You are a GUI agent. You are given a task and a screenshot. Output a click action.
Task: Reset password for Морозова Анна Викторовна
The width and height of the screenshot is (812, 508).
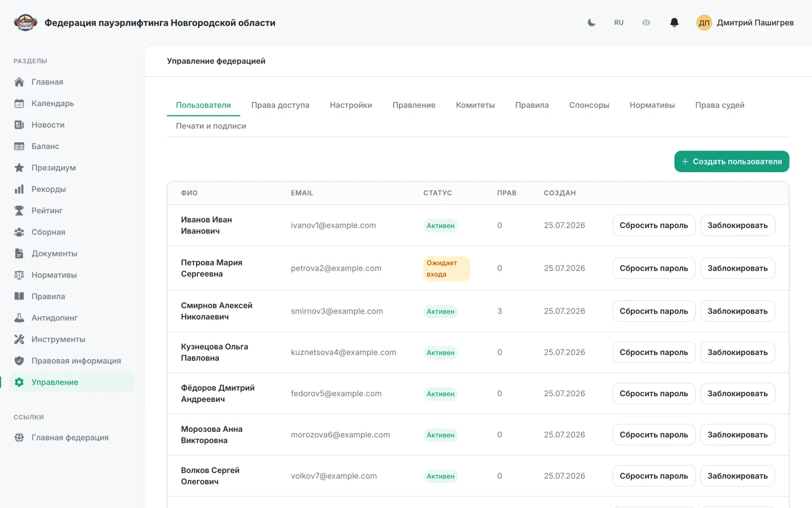pyautogui.click(x=654, y=435)
